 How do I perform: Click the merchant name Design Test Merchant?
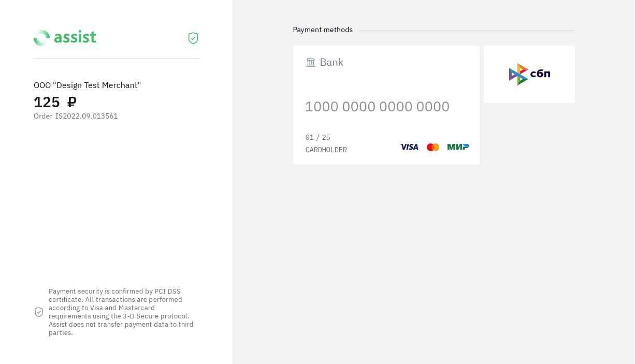coord(87,85)
